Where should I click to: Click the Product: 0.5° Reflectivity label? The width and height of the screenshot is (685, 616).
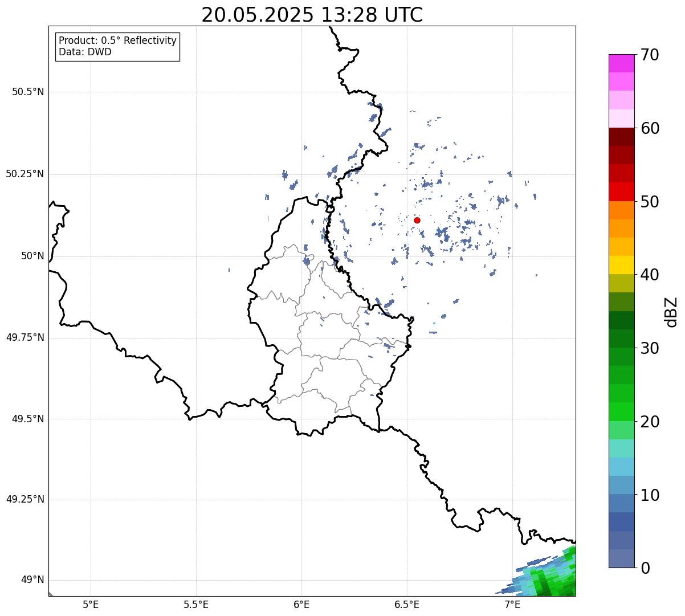click(x=118, y=41)
